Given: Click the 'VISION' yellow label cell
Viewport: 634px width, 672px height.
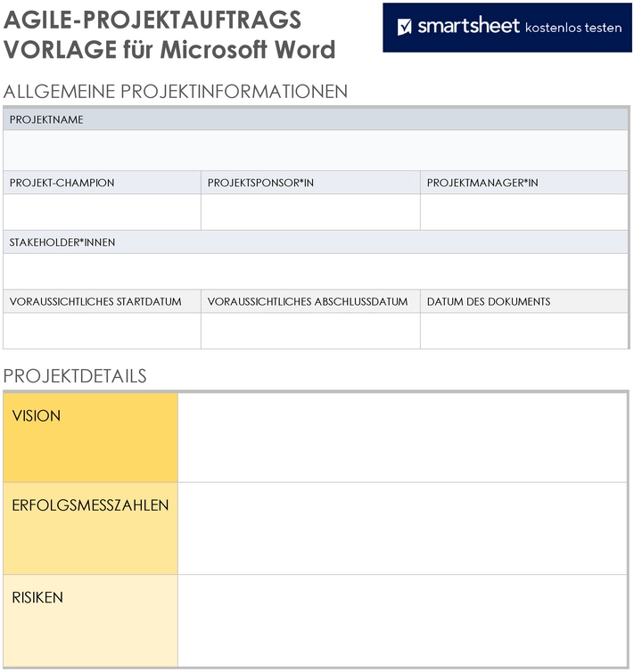Looking at the screenshot, I should pos(90,438).
